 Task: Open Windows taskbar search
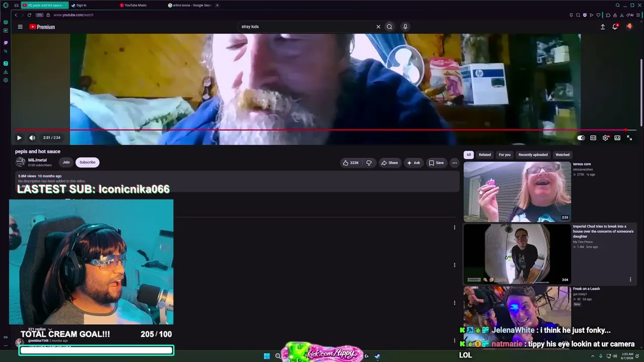[x=278, y=356]
